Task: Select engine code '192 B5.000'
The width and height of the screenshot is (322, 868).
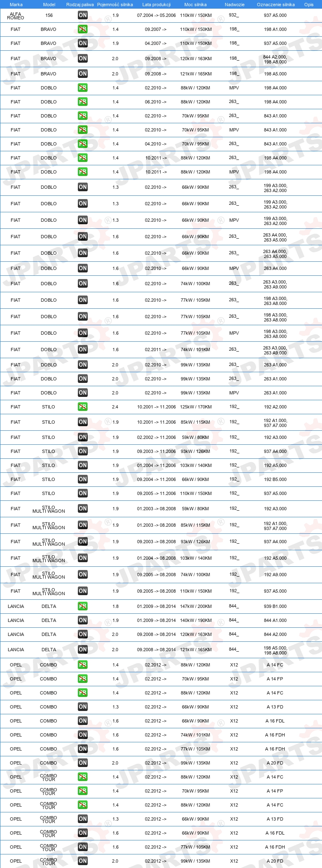Action: point(275,479)
